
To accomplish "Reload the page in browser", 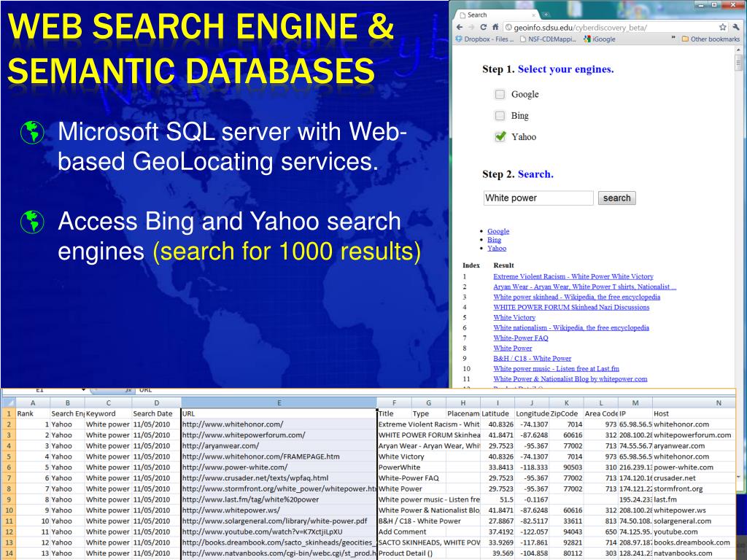I will click(484, 27).
